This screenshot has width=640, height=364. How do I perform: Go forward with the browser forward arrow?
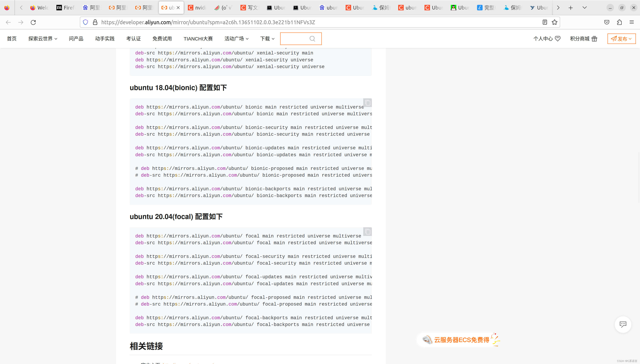click(21, 22)
